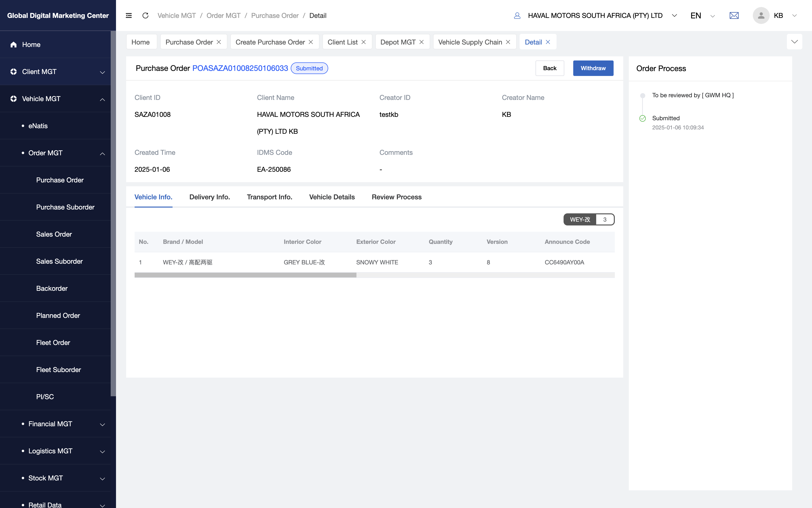Viewport: 812px width, 508px height.
Task: Open PI/SC in sidebar
Action: point(55,396)
